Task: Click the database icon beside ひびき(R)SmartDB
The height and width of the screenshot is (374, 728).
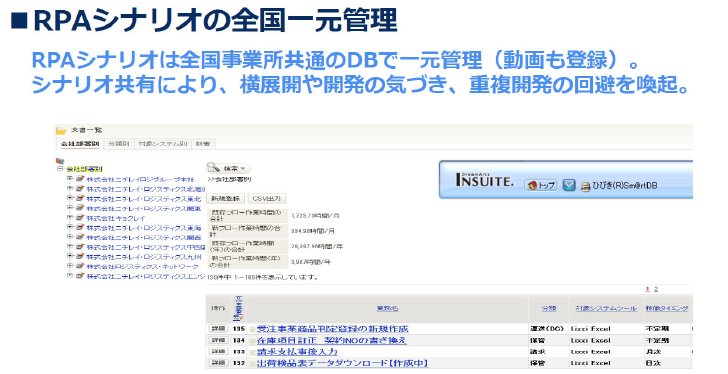Action: pyautogui.click(x=585, y=186)
